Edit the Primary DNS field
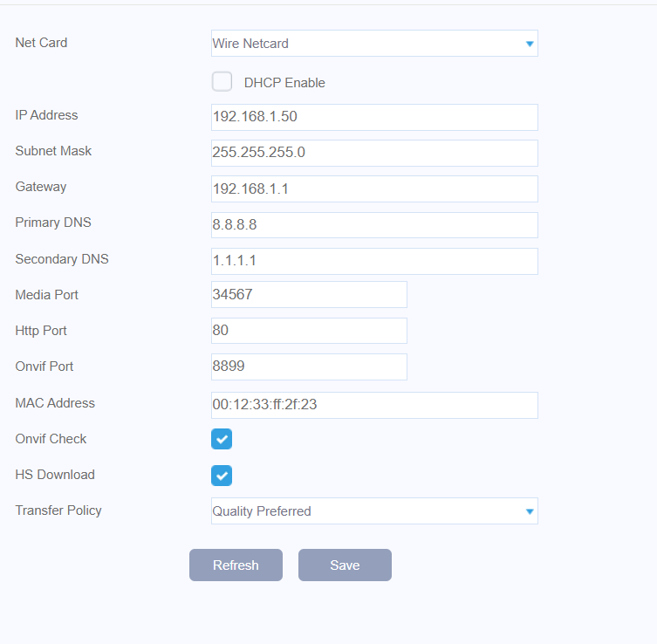Image resolution: width=657 pixels, height=644 pixels. coord(373,224)
